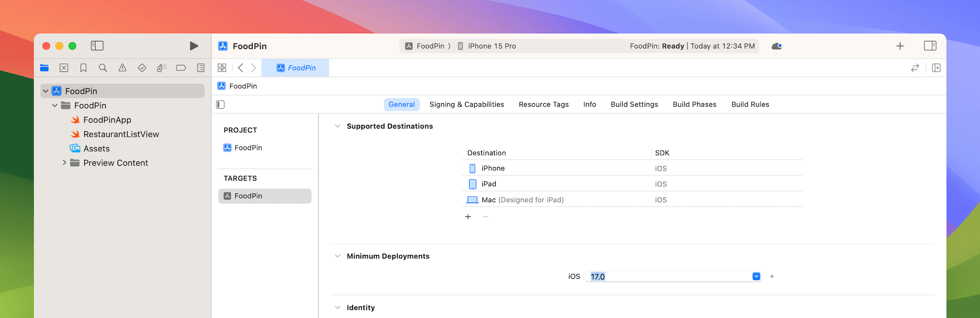This screenshot has height=318, width=980.
Task: Open the Find navigator magnifier icon
Action: pyautogui.click(x=103, y=68)
